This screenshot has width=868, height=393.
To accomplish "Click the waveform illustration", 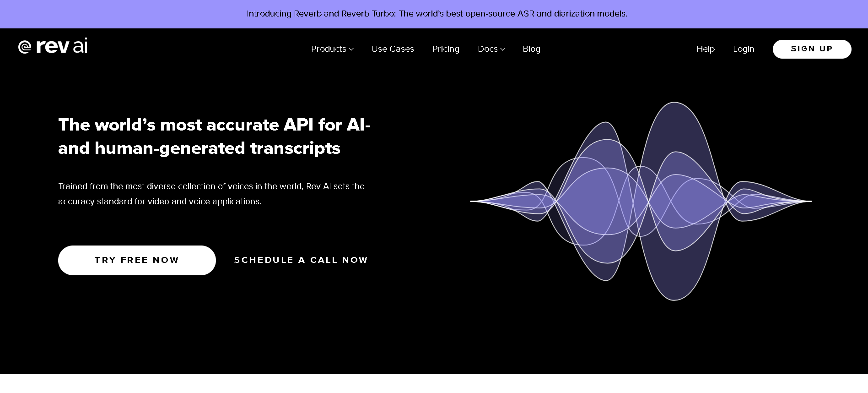I will click(x=641, y=201).
